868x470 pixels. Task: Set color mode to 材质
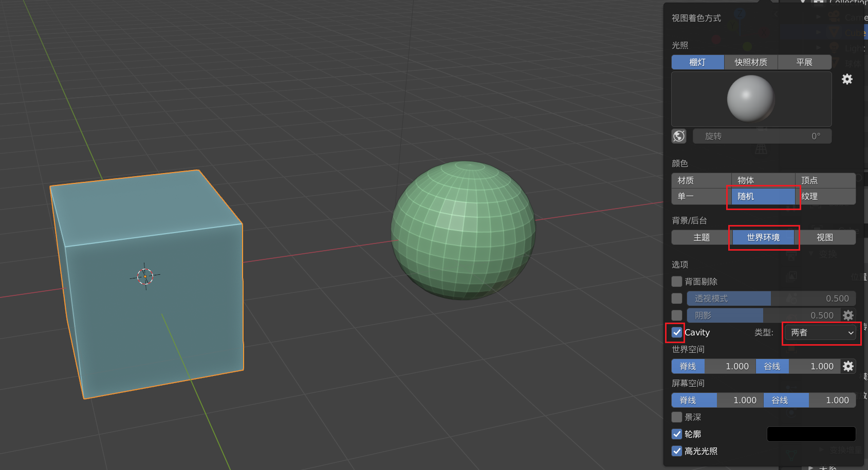(701, 180)
